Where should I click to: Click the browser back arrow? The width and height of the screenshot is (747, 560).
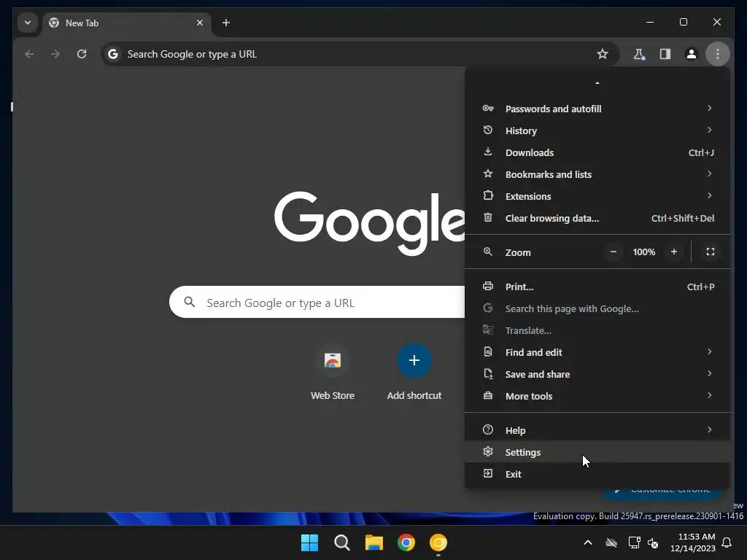point(29,54)
